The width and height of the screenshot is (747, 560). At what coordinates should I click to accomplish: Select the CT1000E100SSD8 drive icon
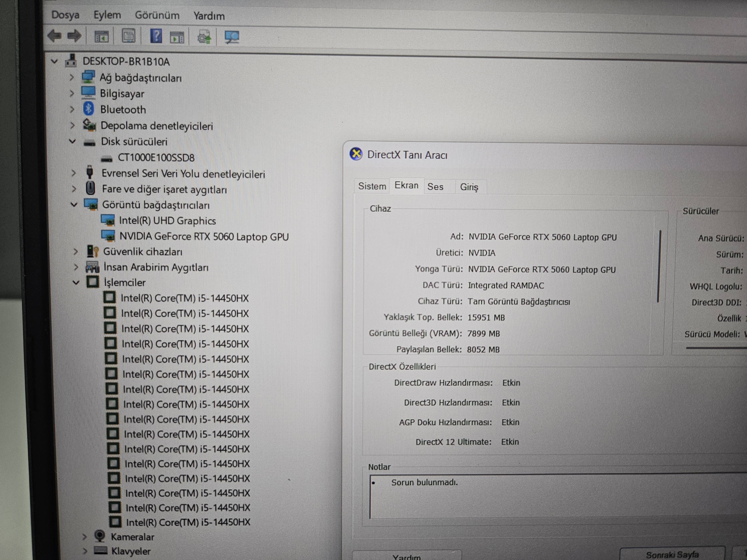pos(107,159)
